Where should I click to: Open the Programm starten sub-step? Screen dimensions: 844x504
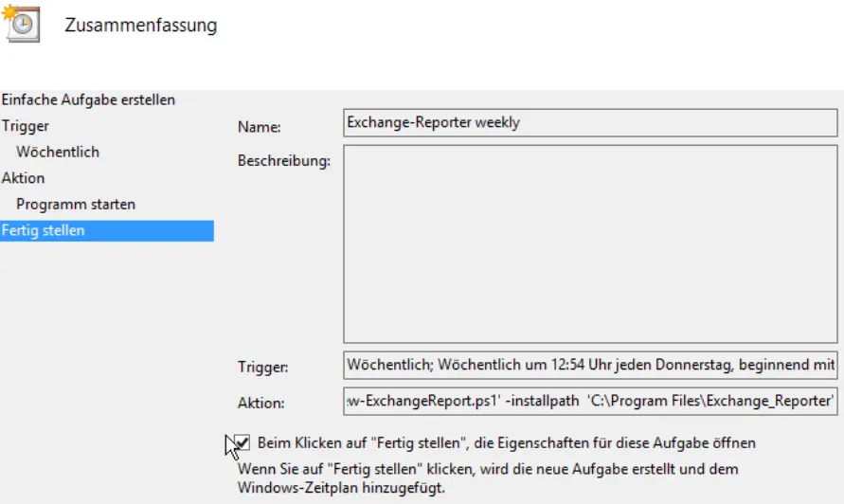click(x=76, y=205)
